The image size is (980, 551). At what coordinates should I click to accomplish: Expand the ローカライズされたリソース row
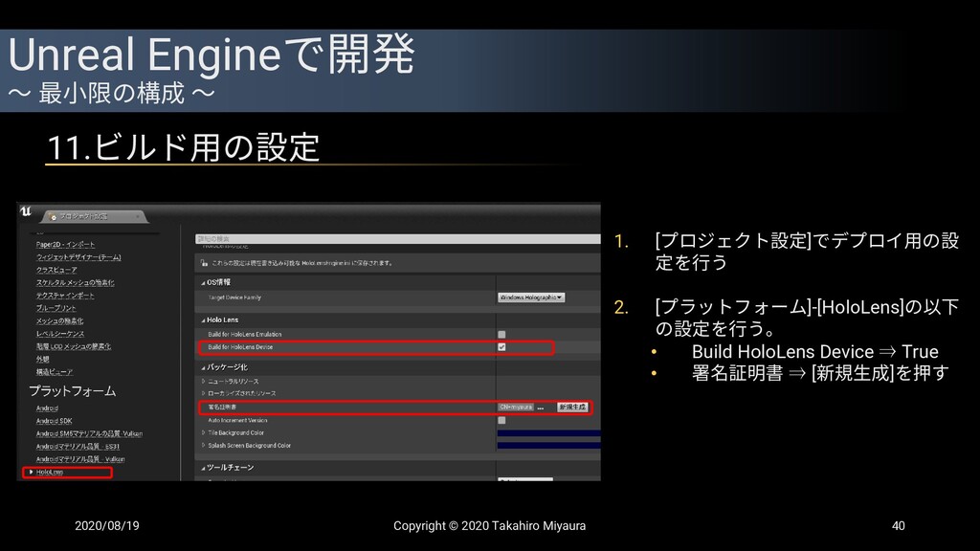(203, 393)
